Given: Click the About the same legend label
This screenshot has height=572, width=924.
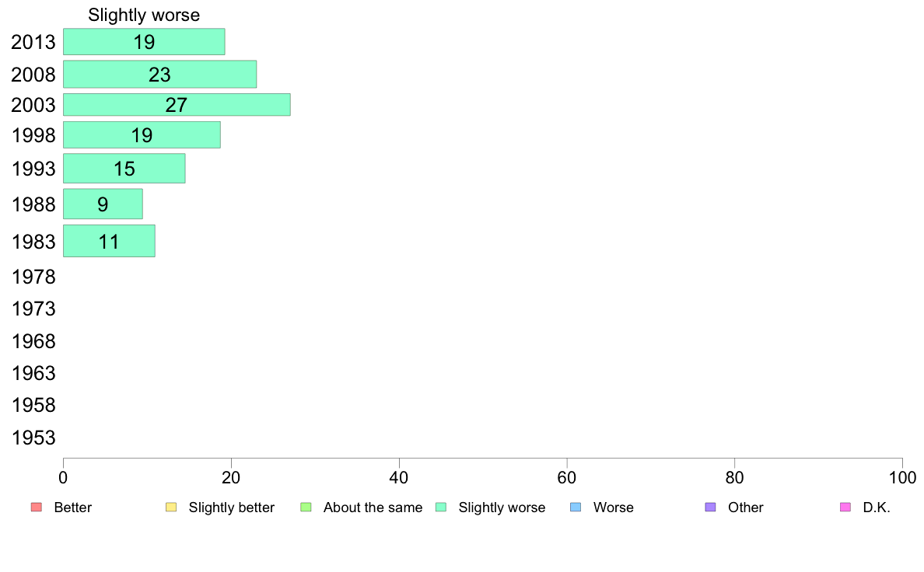Looking at the screenshot, I should 373,507.
